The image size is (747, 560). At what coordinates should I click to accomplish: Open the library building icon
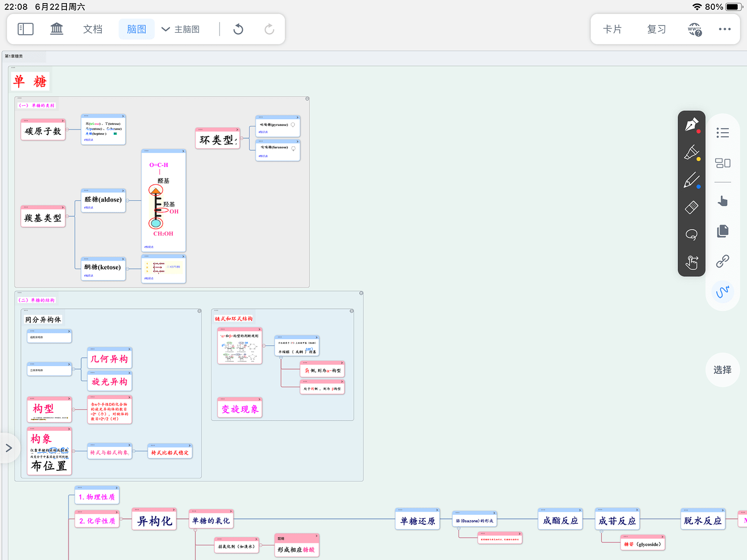click(57, 29)
